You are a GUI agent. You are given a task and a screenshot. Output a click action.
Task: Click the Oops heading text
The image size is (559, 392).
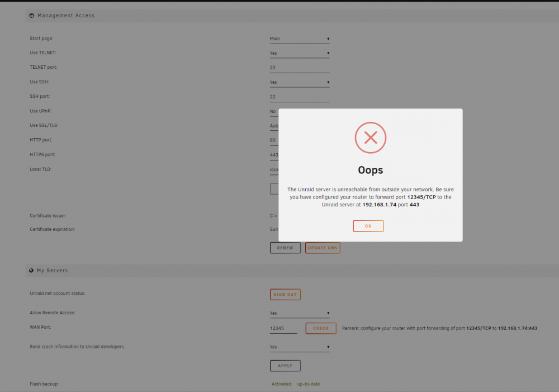point(371,170)
